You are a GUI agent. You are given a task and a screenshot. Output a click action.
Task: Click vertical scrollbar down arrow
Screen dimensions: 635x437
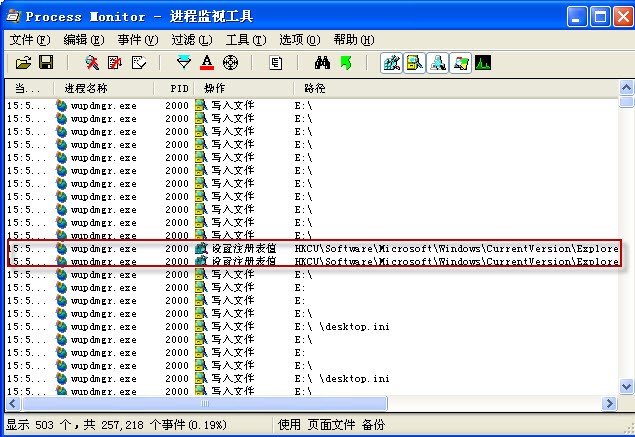pyautogui.click(x=626, y=386)
